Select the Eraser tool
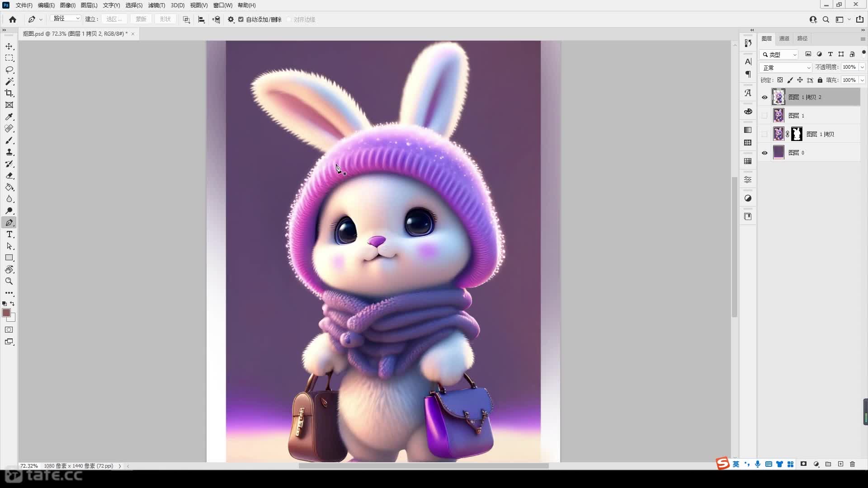 (x=9, y=176)
